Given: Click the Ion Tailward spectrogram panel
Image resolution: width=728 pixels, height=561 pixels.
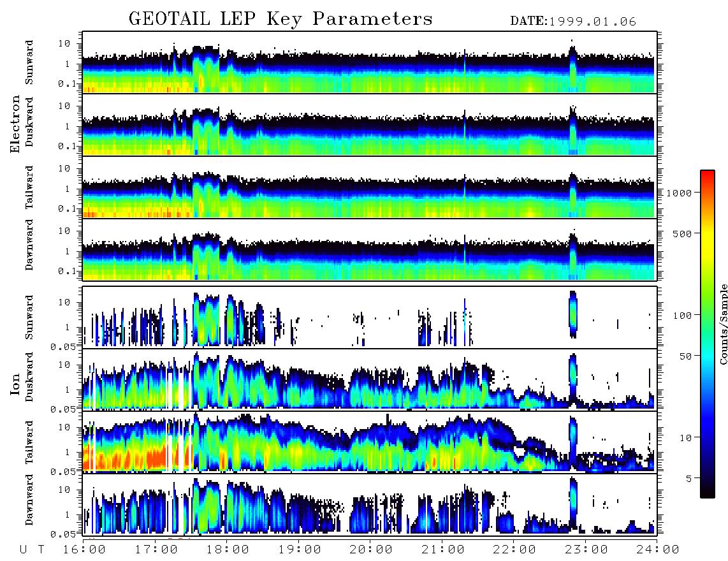Looking at the screenshot, I should (x=370, y=442).
